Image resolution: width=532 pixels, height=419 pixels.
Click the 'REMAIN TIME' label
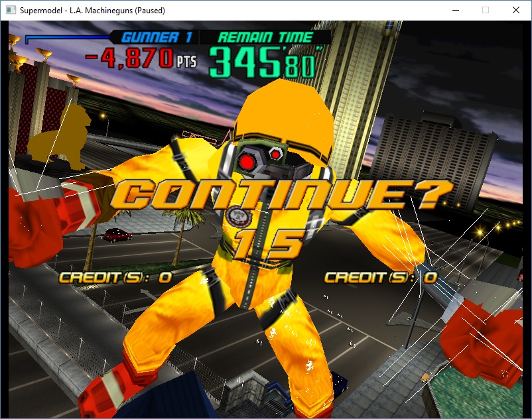click(x=265, y=37)
